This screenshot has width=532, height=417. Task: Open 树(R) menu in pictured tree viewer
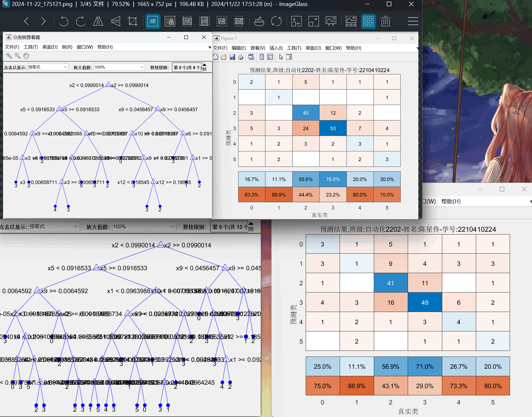67,47
